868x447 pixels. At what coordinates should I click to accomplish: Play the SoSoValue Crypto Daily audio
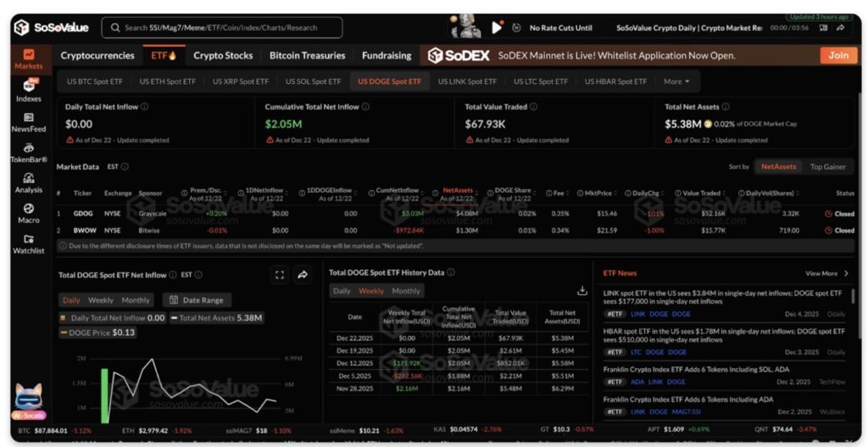(x=497, y=28)
